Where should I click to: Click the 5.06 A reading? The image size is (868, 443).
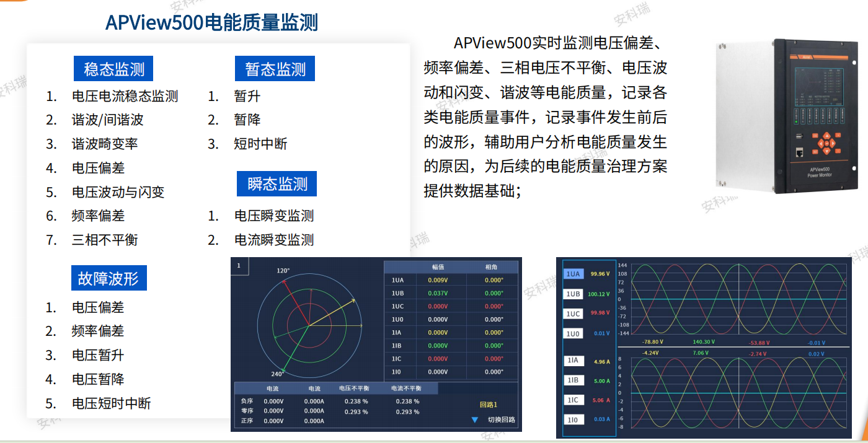click(602, 400)
